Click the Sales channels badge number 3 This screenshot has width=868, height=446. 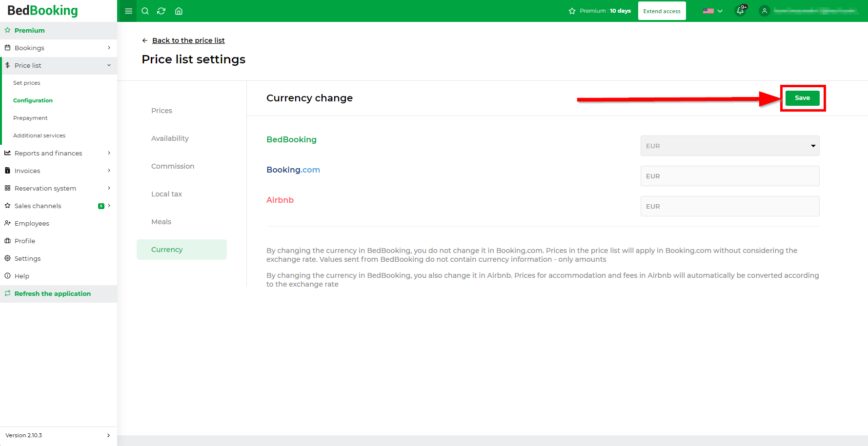[x=101, y=206]
